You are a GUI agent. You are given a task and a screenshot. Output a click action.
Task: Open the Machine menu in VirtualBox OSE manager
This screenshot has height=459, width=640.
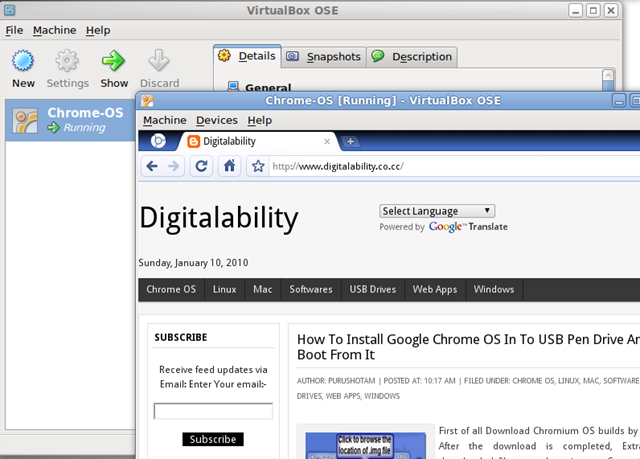(x=54, y=30)
